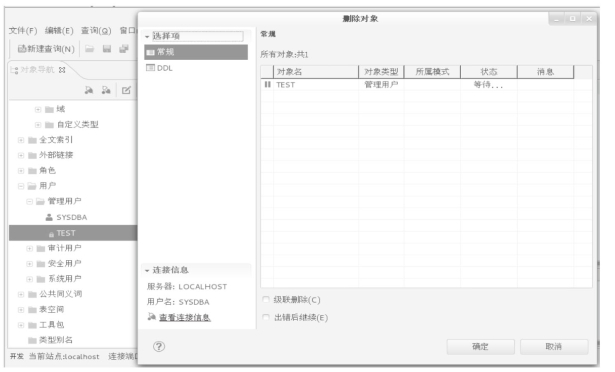
Task: Select the 常规 page in options list
Action: tap(196, 52)
